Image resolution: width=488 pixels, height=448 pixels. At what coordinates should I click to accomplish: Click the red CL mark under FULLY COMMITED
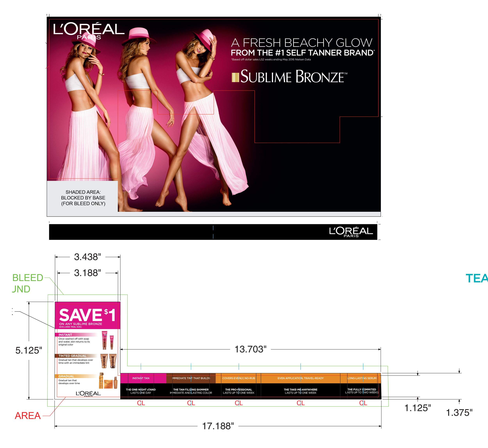coord(363,403)
